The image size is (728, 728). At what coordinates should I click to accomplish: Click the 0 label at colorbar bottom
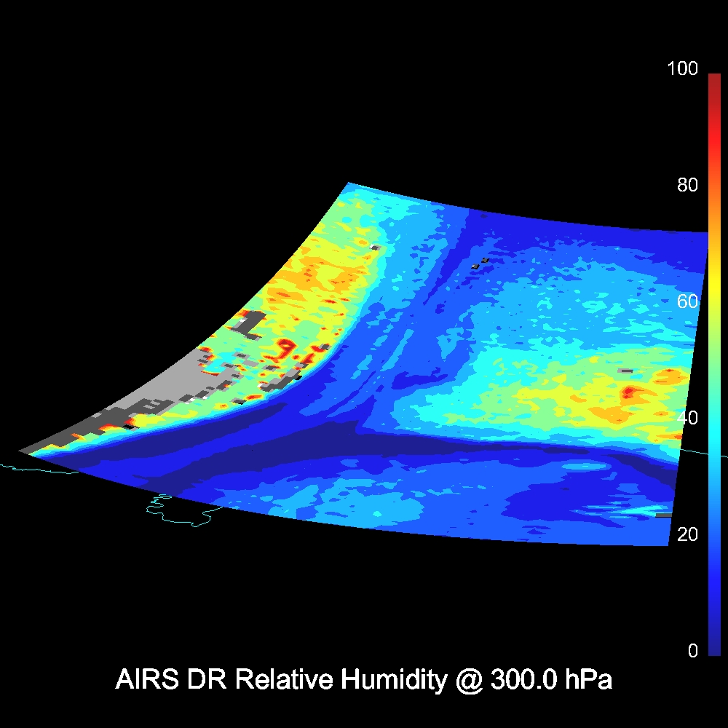click(692, 651)
